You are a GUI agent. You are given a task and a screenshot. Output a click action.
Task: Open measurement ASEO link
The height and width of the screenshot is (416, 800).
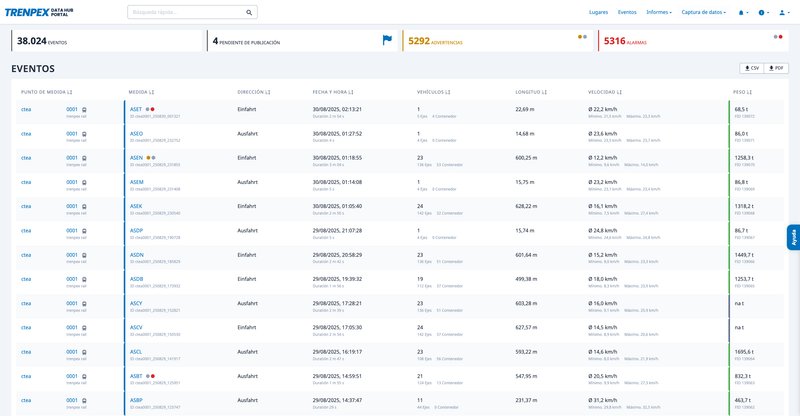tap(136, 134)
